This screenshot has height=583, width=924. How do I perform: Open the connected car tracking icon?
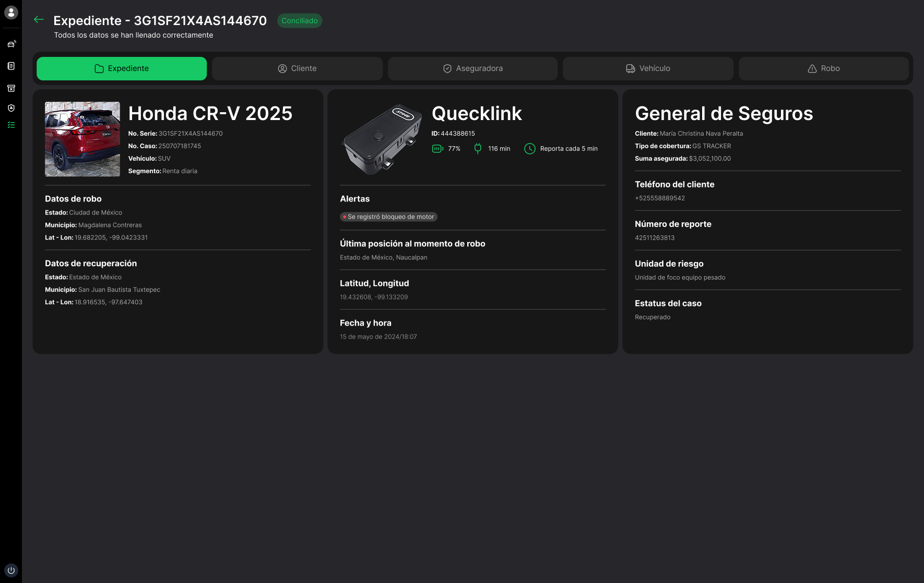click(11, 44)
